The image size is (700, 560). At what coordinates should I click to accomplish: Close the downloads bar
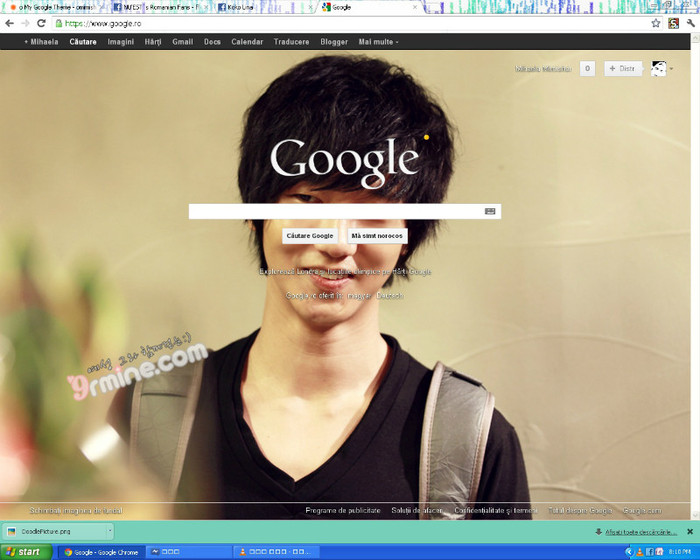pyautogui.click(x=689, y=532)
